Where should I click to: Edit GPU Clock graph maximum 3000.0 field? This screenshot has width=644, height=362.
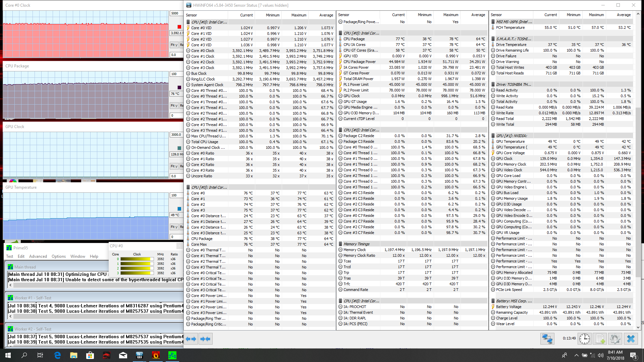[176, 135]
